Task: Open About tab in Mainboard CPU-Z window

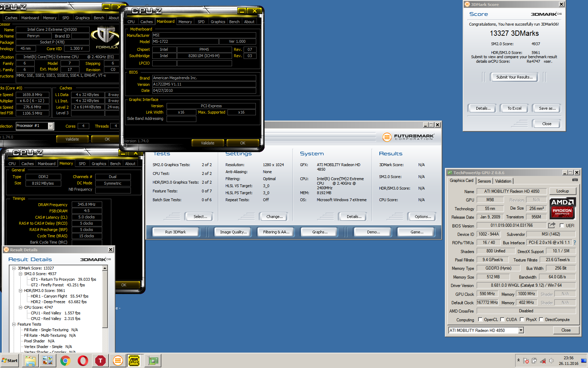Action: (x=249, y=22)
